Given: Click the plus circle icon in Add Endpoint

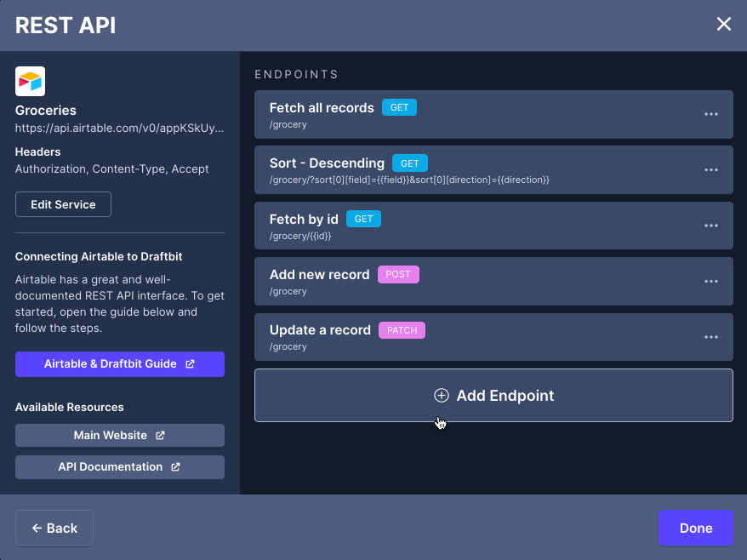Looking at the screenshot, I should pos(442,396).
